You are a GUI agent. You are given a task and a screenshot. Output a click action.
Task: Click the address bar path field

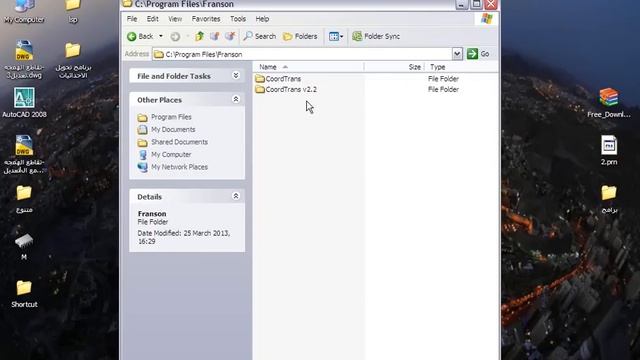pyautogui.click(x=302, y=54)
